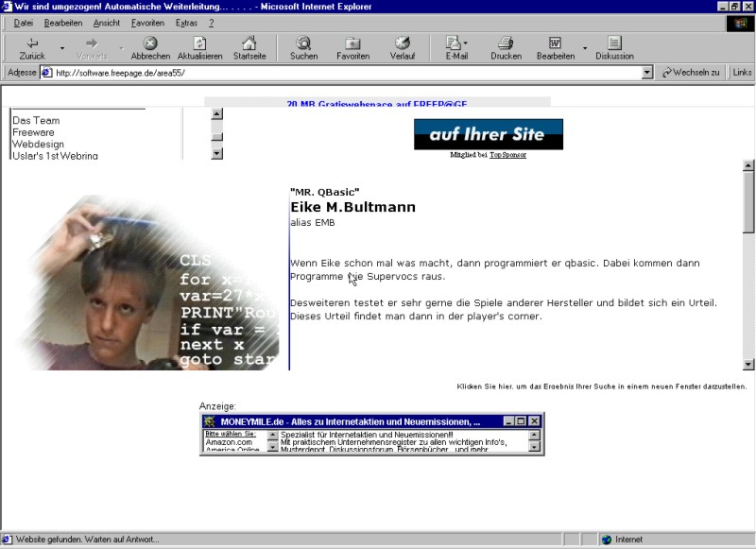Print the page with Drucken
Image resolution: width=756 pixels, height=549 pixels.
tap(506, 48)
